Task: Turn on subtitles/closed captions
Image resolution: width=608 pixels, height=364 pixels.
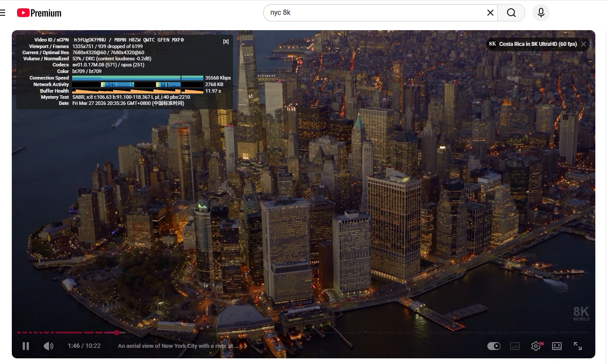Action: coord(515,346)
